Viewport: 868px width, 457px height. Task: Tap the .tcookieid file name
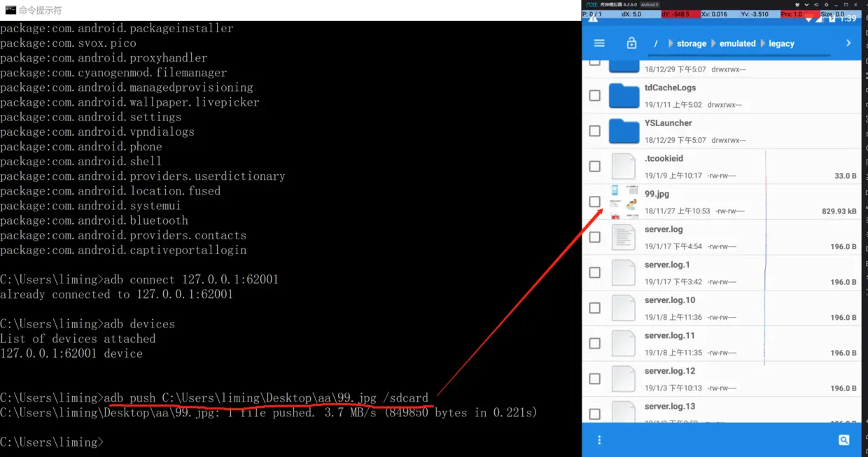coord(664,158)
